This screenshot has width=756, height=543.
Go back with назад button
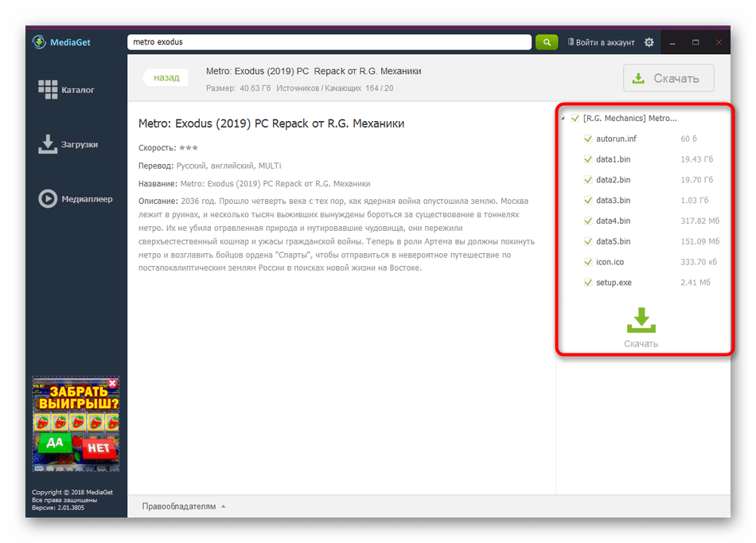166,77
